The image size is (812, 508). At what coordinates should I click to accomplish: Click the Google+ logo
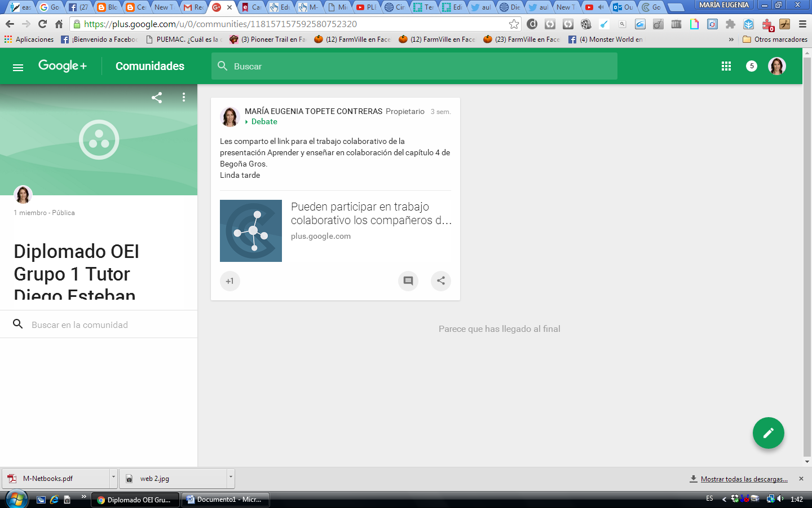pyautogui.click(x=63, y=66)
